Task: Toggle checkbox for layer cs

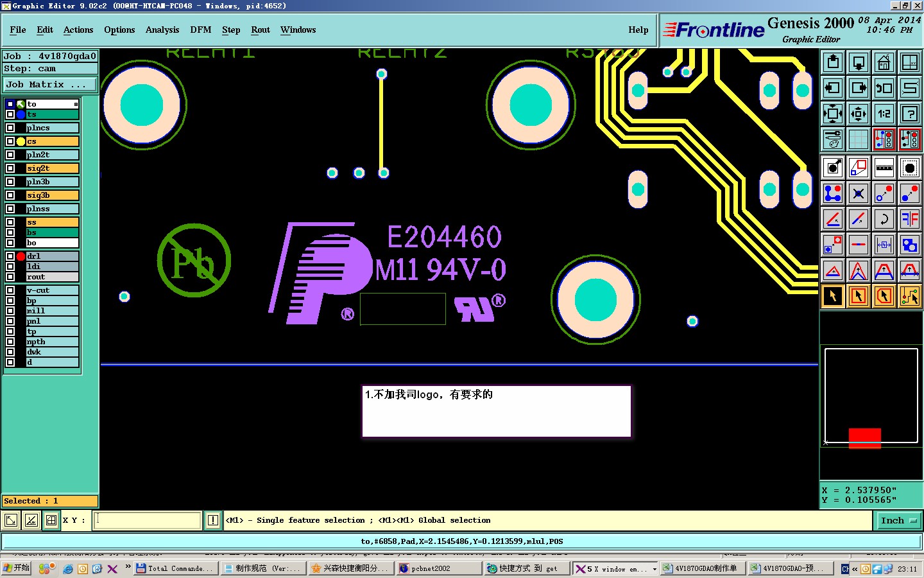Action: coord(10,141)
